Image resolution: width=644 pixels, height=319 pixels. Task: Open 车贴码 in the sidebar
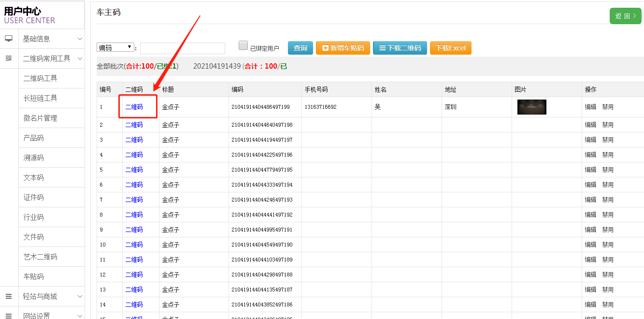[34, 276]
